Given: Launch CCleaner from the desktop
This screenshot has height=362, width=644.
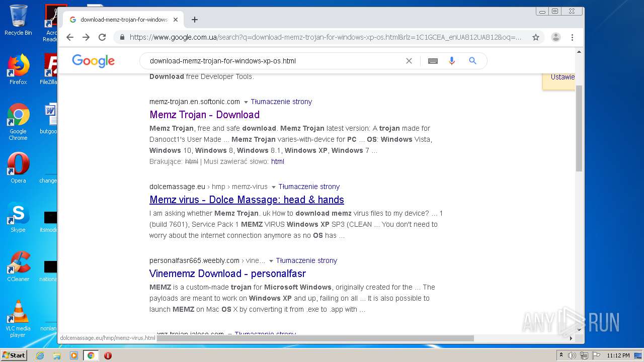Looking at the screenshot, I should [x=18, y=266].
